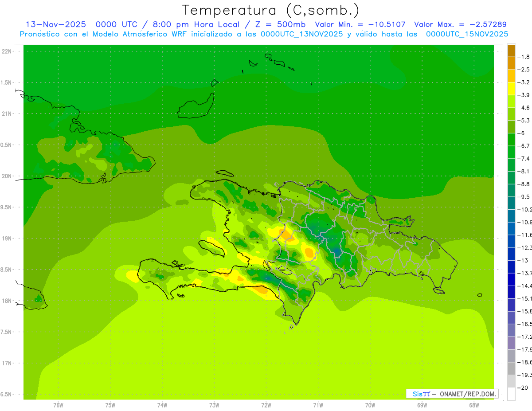
Task: Click the yellow swatch between -3.2 and -3.9
Action: click(x=511, y=89)
